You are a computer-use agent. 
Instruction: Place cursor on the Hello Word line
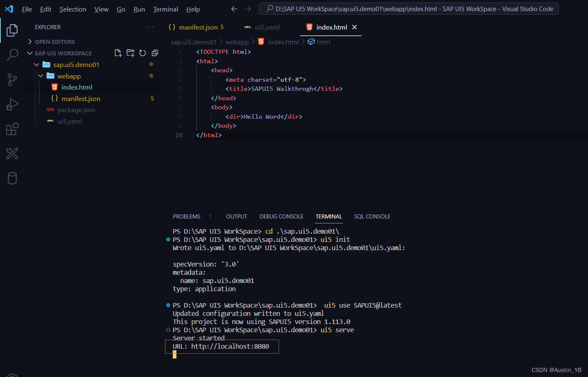click(264, 117)
